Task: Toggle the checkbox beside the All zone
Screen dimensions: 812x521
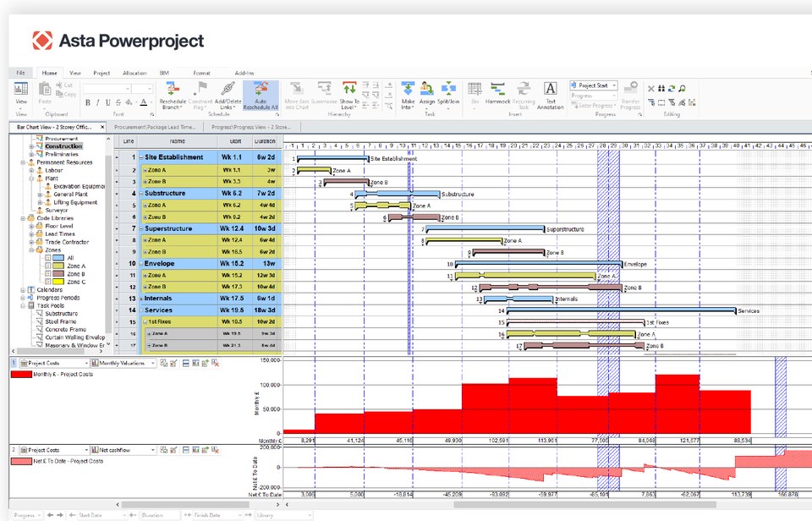Action: pyautogui.click(x=47, y=258)
